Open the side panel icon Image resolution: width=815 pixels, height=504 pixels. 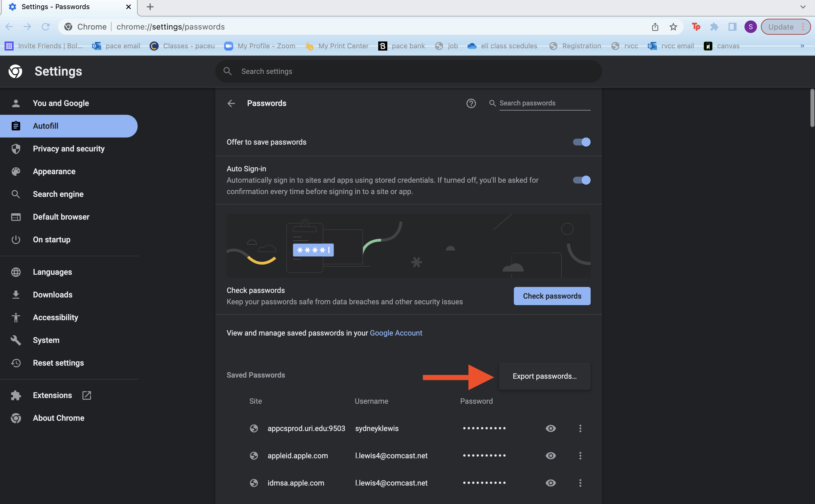[732, 27]
